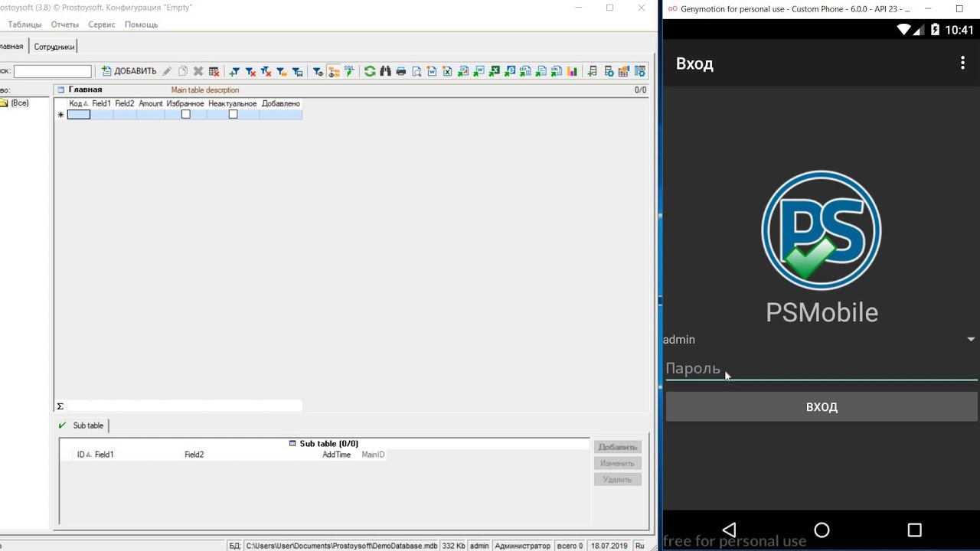Open the Таблицы menu
Viewport: 980px width, 551px height.
24,24
